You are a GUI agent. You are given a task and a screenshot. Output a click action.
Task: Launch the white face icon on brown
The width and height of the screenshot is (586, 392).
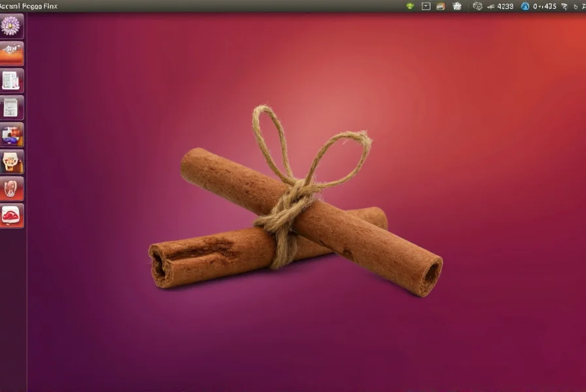coord(11,161)
